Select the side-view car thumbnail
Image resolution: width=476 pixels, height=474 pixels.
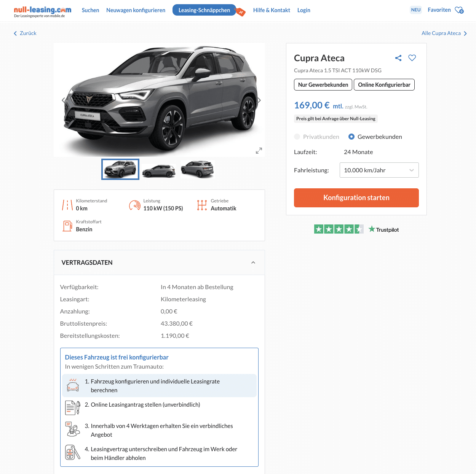click(159, 170)
